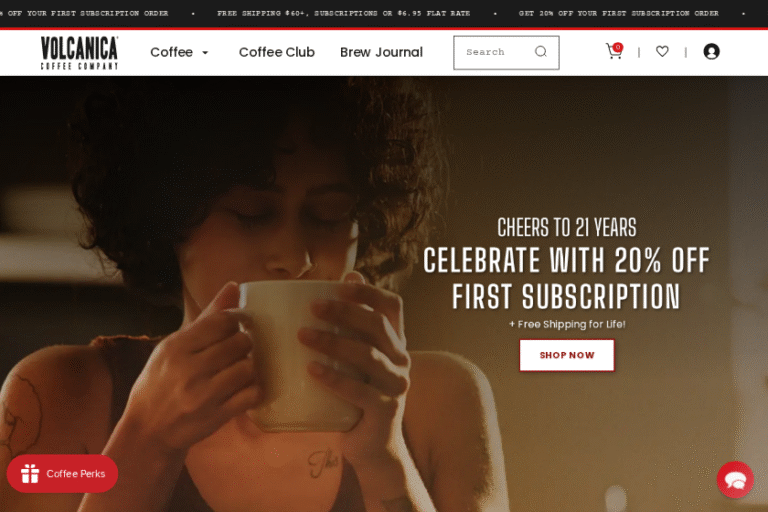Open the Coffee Perks rewards button

coord(62,474)
